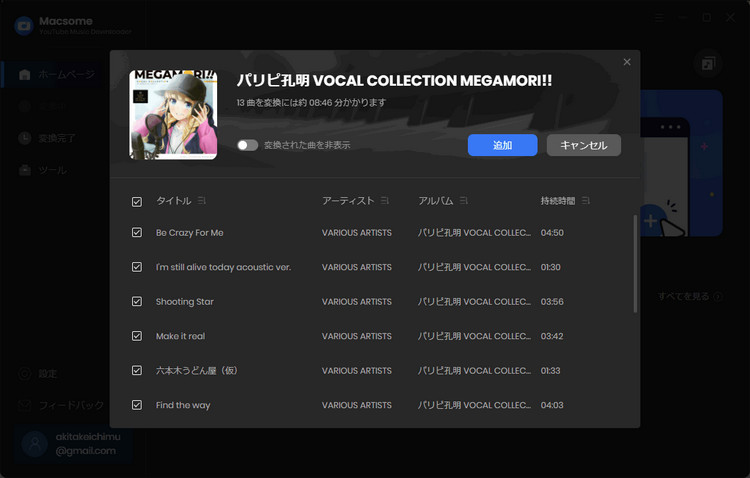This screenshot has height=478, width=750.
Task: Click VARIOUS ARTISTS in Make it real row
Action: [x=356, y=336]
